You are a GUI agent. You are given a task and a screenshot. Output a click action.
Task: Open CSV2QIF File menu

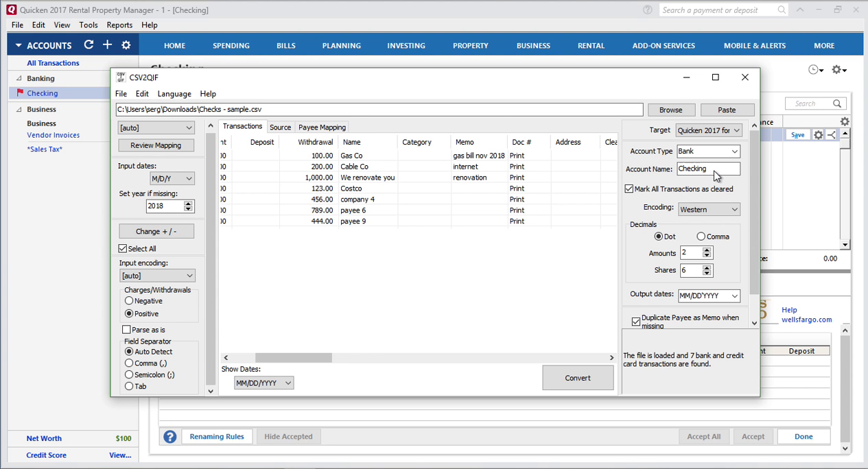click(x=121, y=94)
